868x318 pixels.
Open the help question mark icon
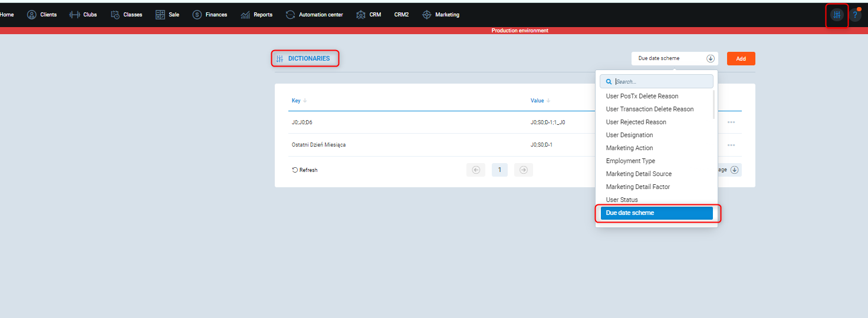(x=855, y=15)
